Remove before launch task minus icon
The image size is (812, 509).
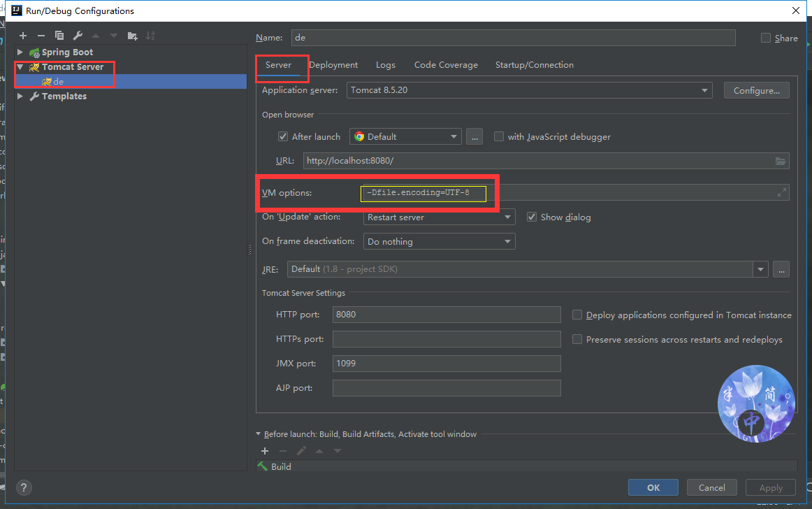[283, 451]
